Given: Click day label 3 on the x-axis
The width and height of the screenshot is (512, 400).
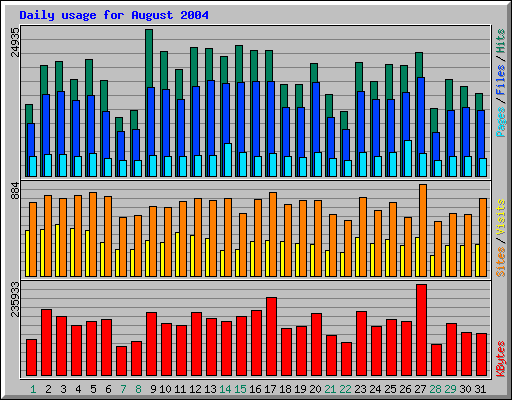Looking at the screenshot, I should 63,389.
